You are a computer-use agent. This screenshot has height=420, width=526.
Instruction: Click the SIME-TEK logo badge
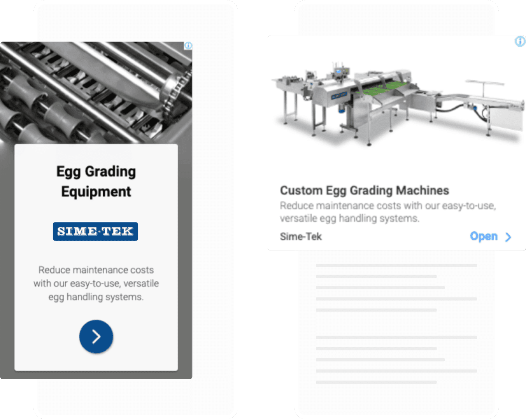95,231
